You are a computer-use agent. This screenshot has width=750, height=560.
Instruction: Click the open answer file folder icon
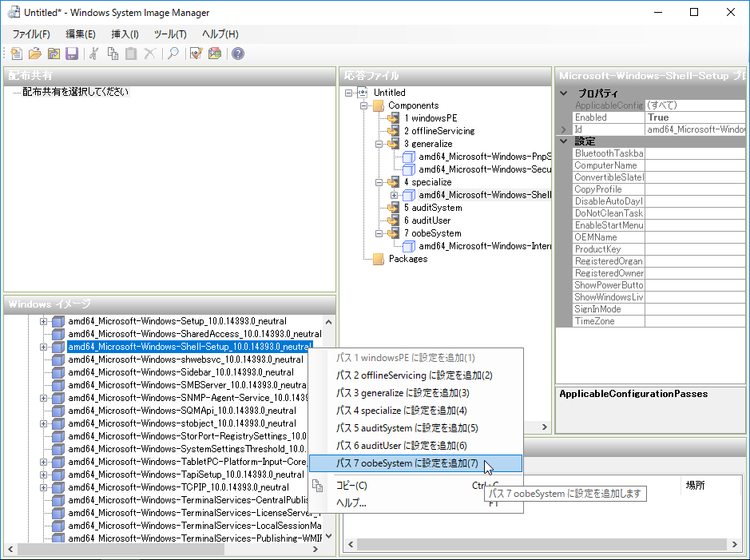click(35, 54)
